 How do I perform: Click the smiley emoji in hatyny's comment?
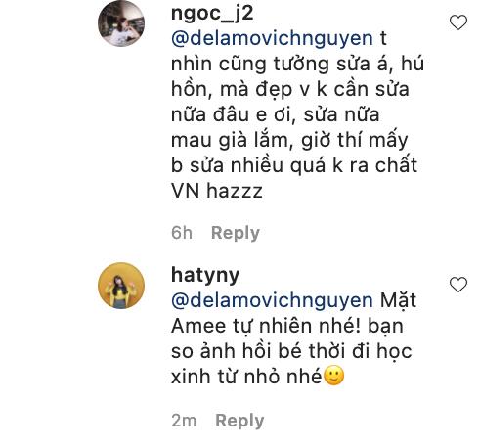click(x=333, y=376)
